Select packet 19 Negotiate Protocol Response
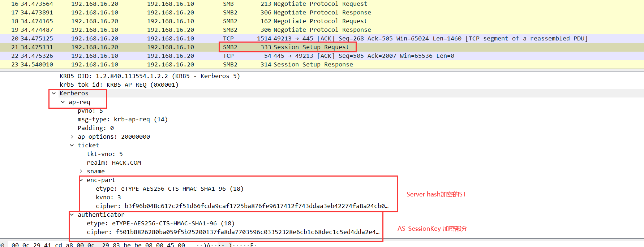The image size is (644, 247). point(315,30)
